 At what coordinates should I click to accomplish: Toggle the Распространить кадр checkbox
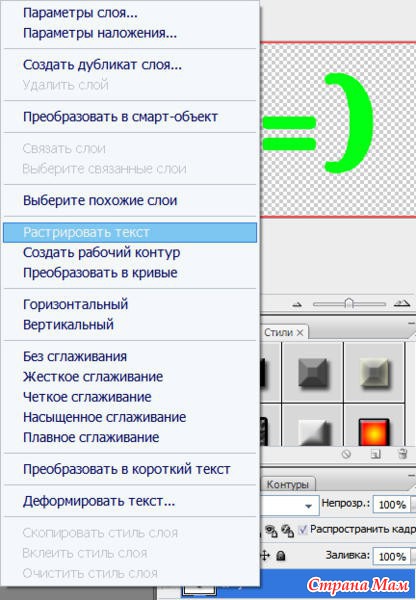(x=303, y=530)
